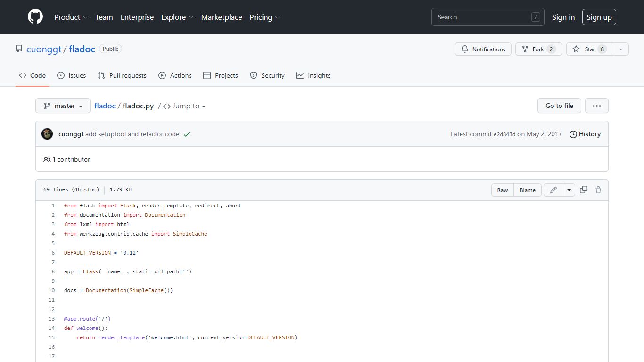Viewport: 644px width, 362px height.
Task: Click the def welcome() line
Action: [86, 328]
